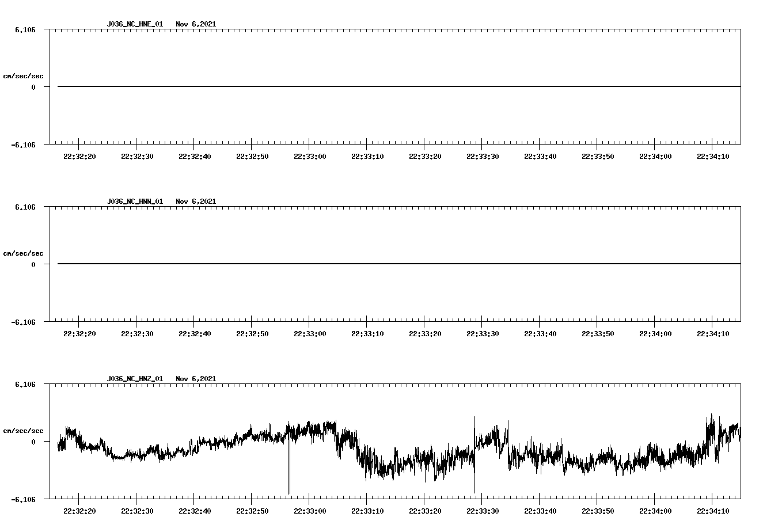Click 22:33:50 time label under HNN plot
Screen dimensions: 782x532
click(x=598, y=334)
